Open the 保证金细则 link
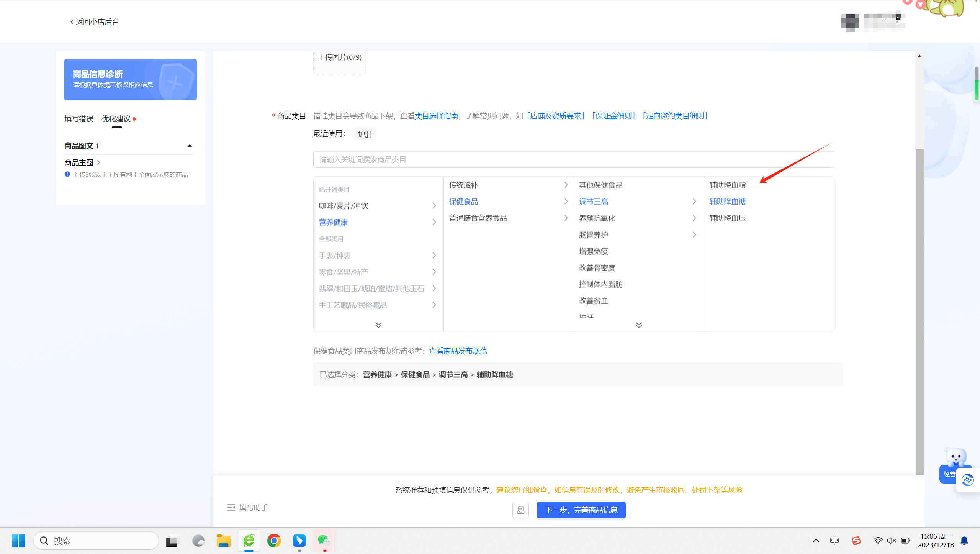Image resolution: width=980 pixels, height=554 pixels. point(614,116)
